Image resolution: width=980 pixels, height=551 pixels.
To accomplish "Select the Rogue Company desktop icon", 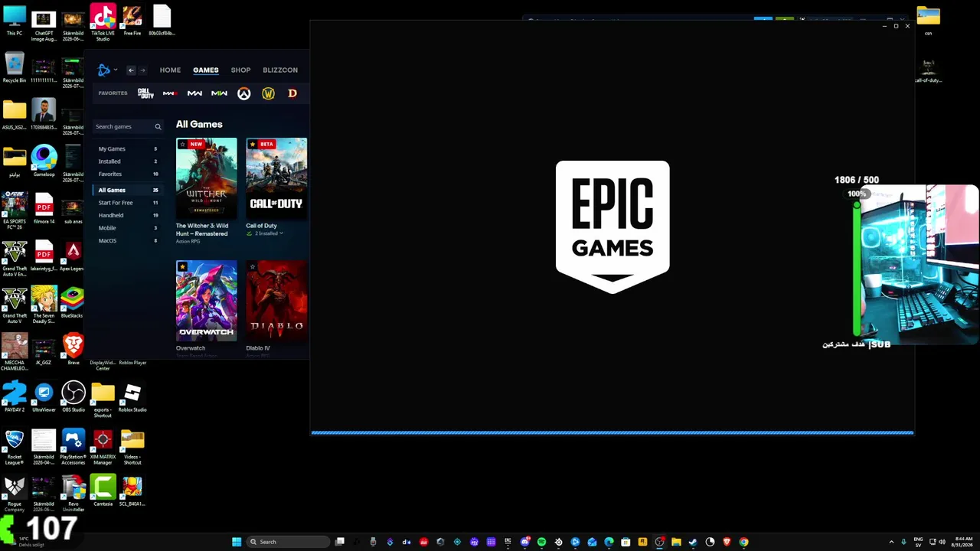I will (15, 493).
